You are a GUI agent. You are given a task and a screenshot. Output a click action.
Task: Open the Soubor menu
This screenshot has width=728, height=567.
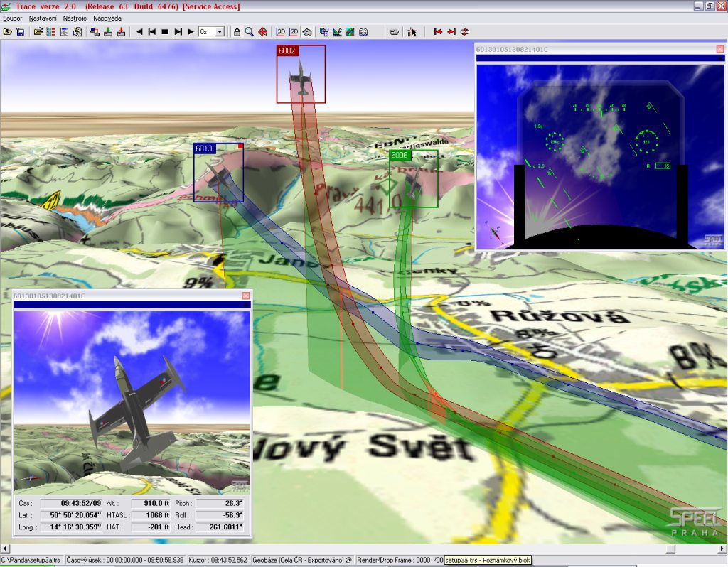tap(13, 18)
